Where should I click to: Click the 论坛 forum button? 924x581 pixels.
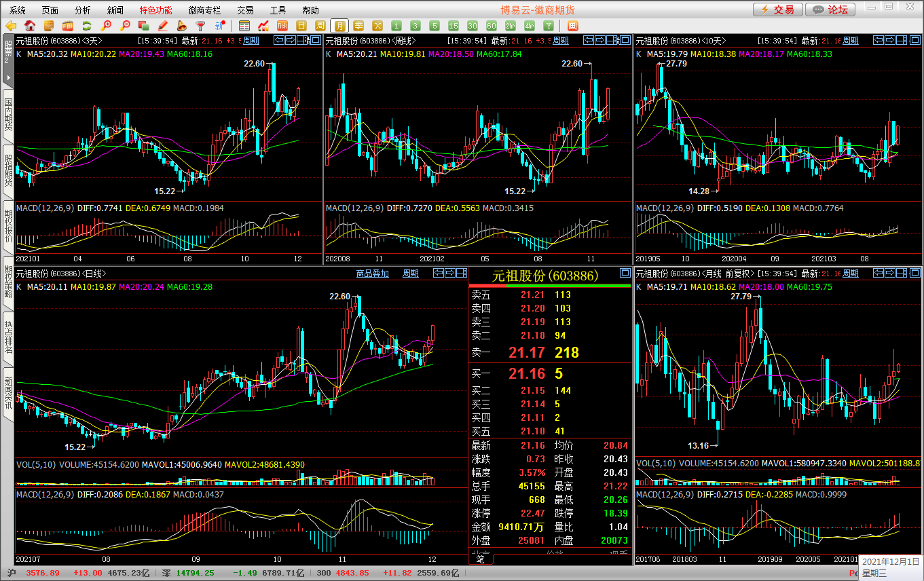click(x=830, y=10)
